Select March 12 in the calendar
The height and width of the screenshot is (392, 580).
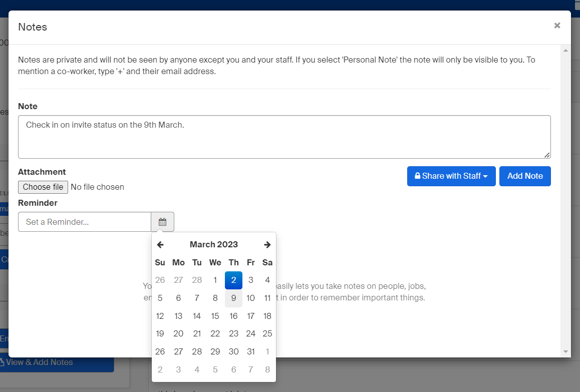click(x=160, y=316)
